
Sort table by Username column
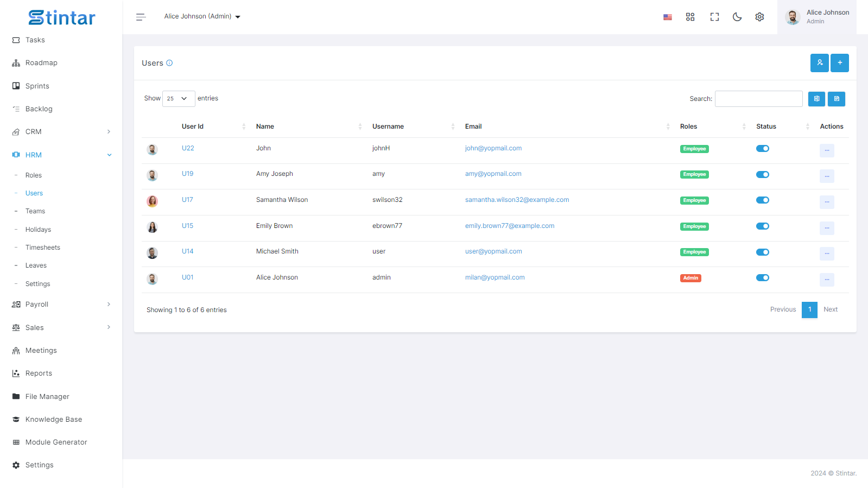pyautogui.click(x=413, y=126)
